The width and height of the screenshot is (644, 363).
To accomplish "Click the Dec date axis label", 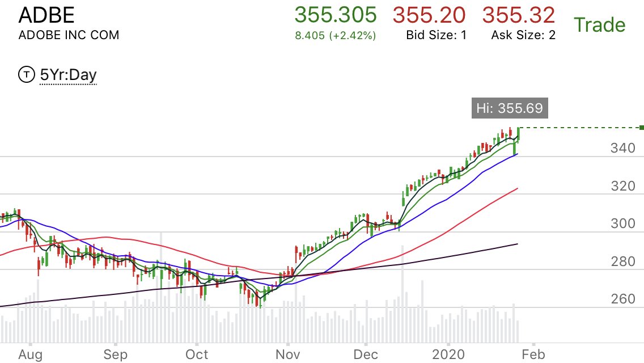I will [366, 354].
